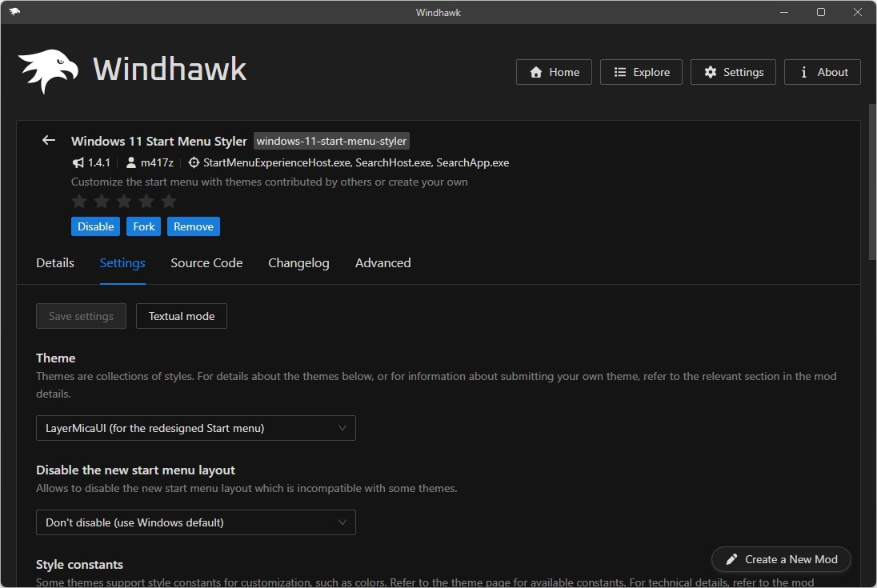The image size is (877, 588).
Task: Rate the mod with the fifth star
Action: coord(169,202)
